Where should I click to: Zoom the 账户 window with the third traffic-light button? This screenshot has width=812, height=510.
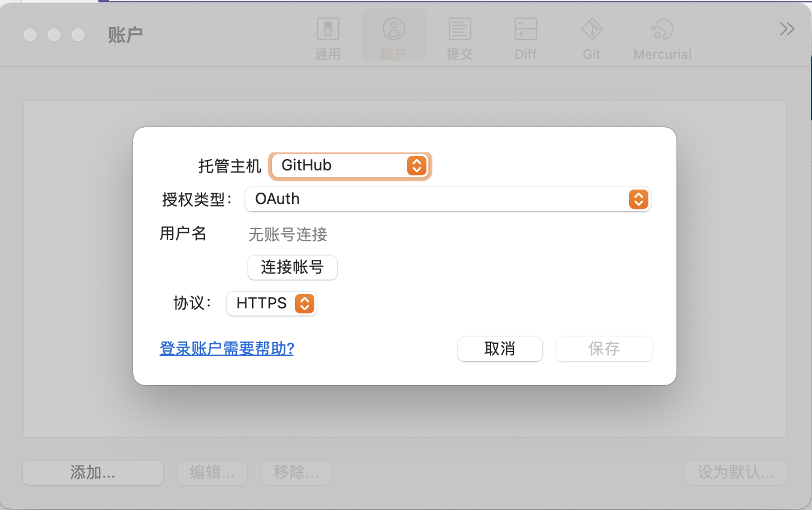click(78, 35)
